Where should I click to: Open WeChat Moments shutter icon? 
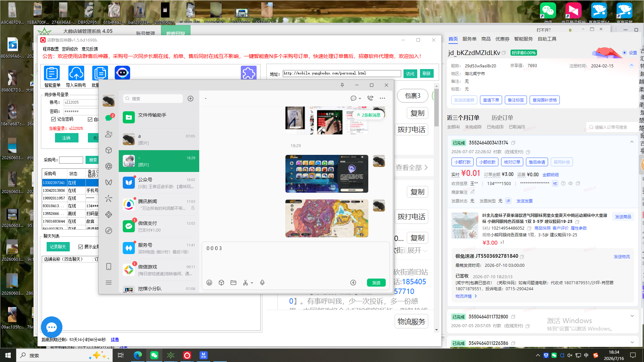[109, 166]
